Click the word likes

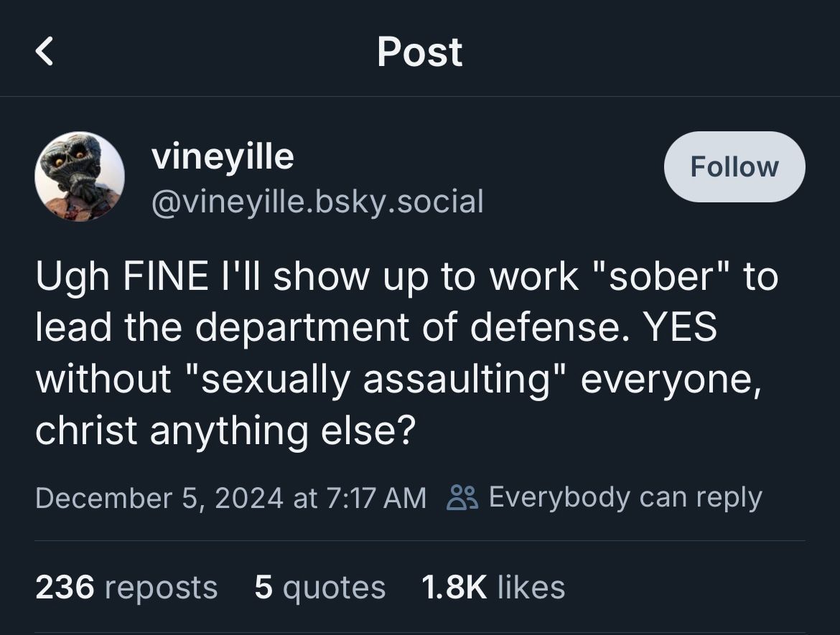(x=531, y=587)
